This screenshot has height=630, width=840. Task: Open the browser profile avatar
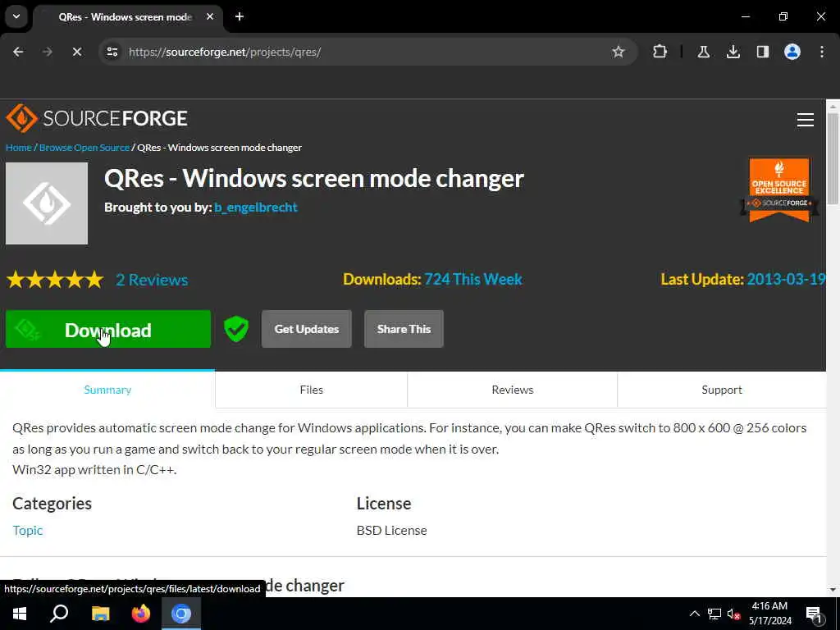coord(792,52)
